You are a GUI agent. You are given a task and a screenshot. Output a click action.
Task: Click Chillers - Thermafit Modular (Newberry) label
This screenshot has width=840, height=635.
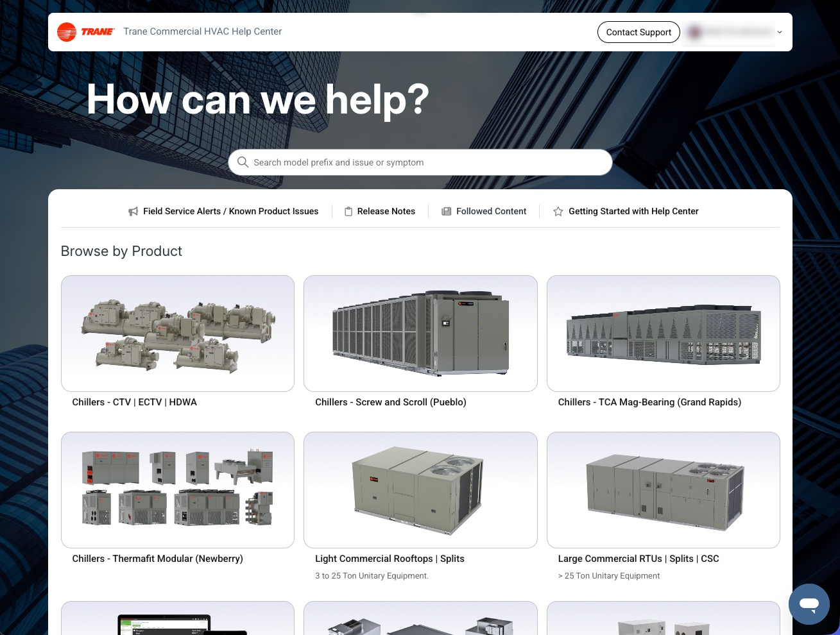(x=158, y=559)
